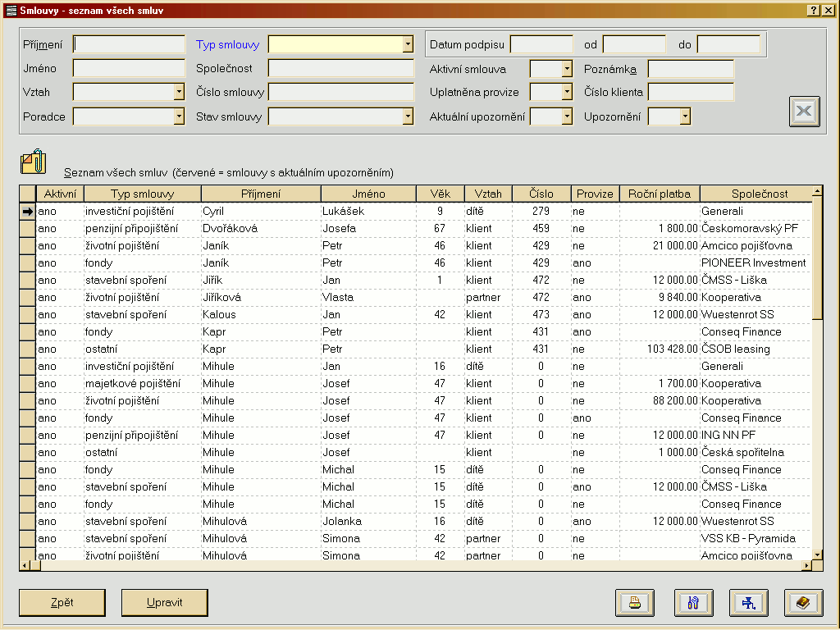Click the clear filter X button
Screen dimensions: 840x630
coord(805,112)
